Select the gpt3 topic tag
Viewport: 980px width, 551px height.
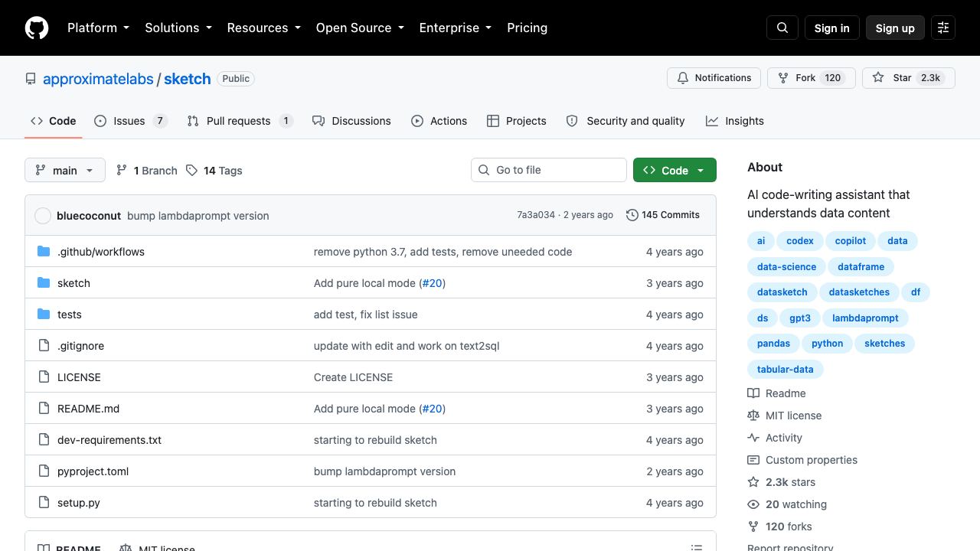point(800,318)
